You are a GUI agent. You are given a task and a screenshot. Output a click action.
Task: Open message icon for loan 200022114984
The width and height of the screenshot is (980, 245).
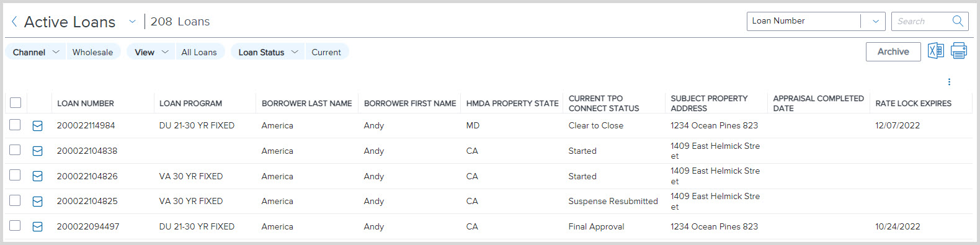[x=37, y=126]
